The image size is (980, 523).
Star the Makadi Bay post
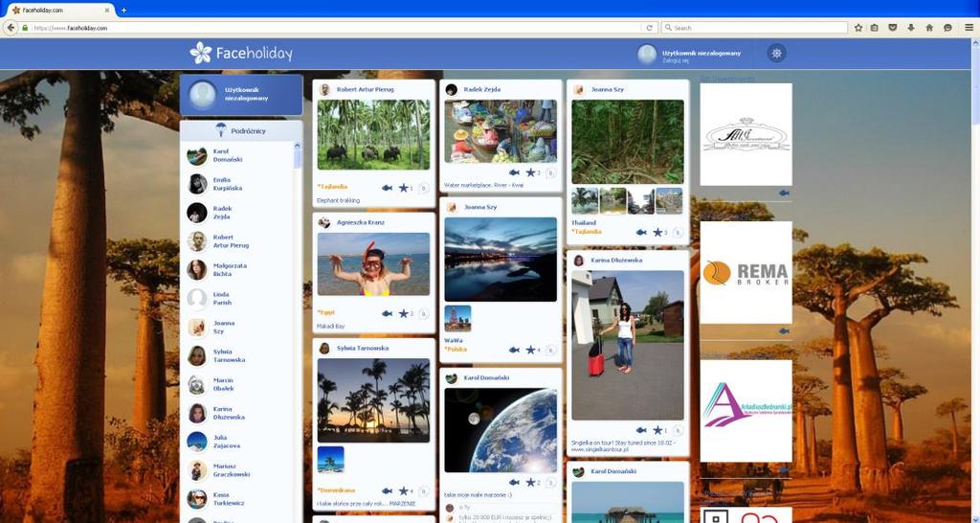click(x=403, y=313)
